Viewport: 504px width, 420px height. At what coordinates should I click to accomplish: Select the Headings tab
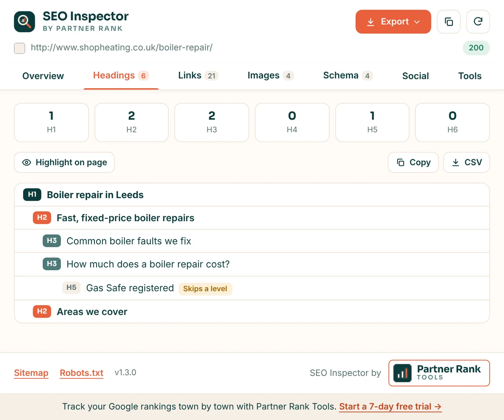tap(121, 76)
